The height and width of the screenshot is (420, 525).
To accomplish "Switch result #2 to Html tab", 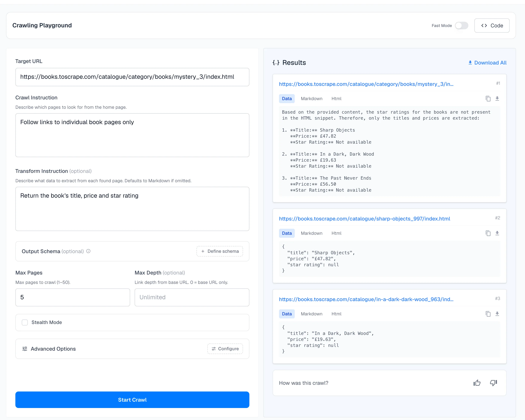I will coord(336,233).
